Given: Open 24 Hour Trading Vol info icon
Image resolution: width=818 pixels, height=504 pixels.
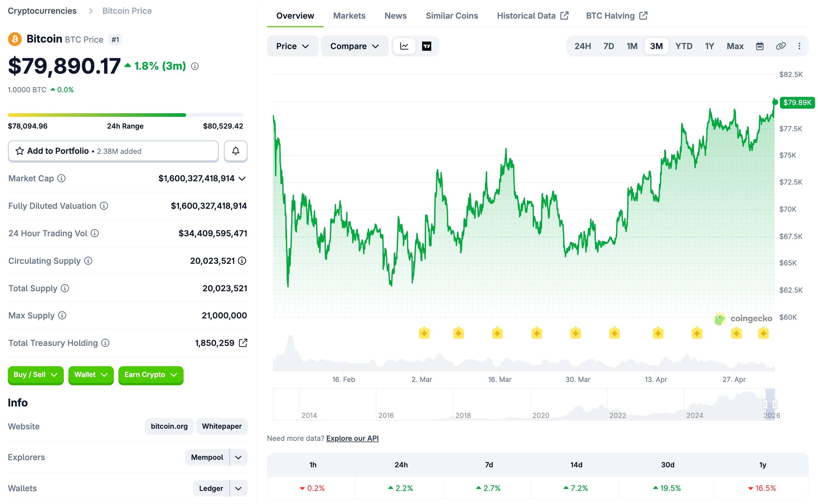Looking at the screenshot, I should pyautogui.click(x=95, y=233).
